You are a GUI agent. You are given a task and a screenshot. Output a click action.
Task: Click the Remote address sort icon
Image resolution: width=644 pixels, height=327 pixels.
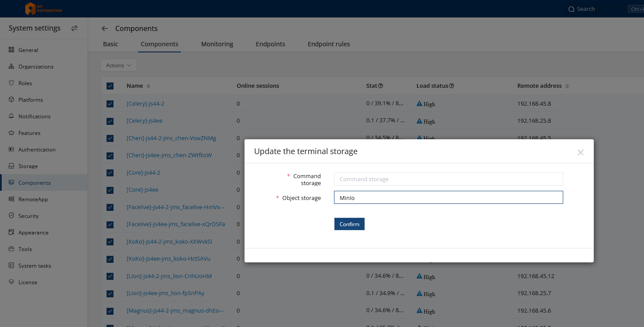point(567,86)
